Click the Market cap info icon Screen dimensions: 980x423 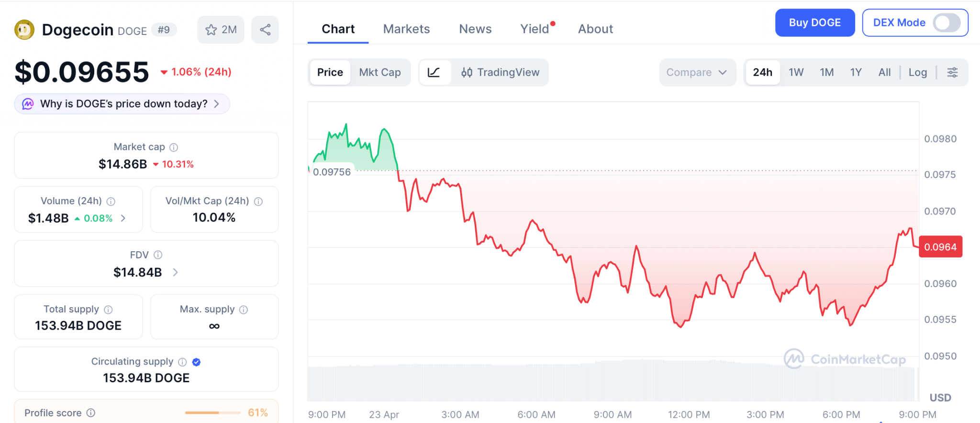coord(174,147)
